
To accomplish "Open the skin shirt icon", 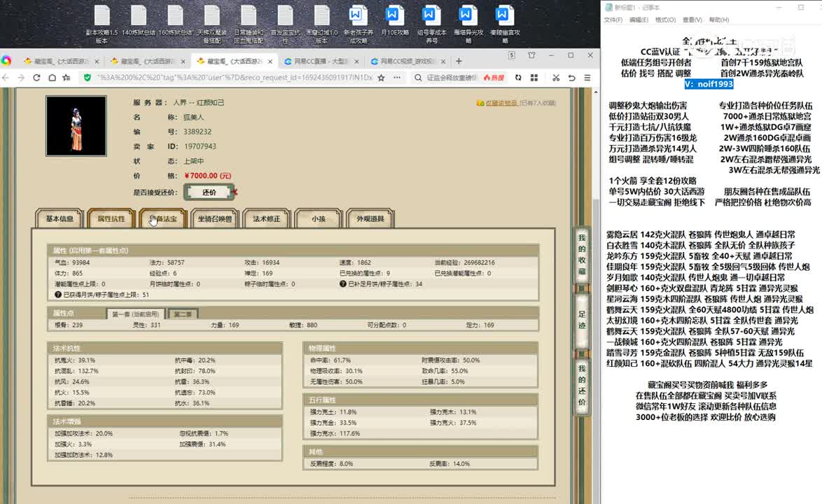I will pyautogui.click(x=531, y=55).
